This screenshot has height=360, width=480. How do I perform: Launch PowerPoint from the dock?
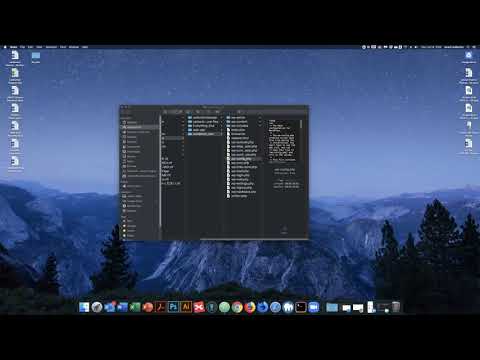click(148, 307)
